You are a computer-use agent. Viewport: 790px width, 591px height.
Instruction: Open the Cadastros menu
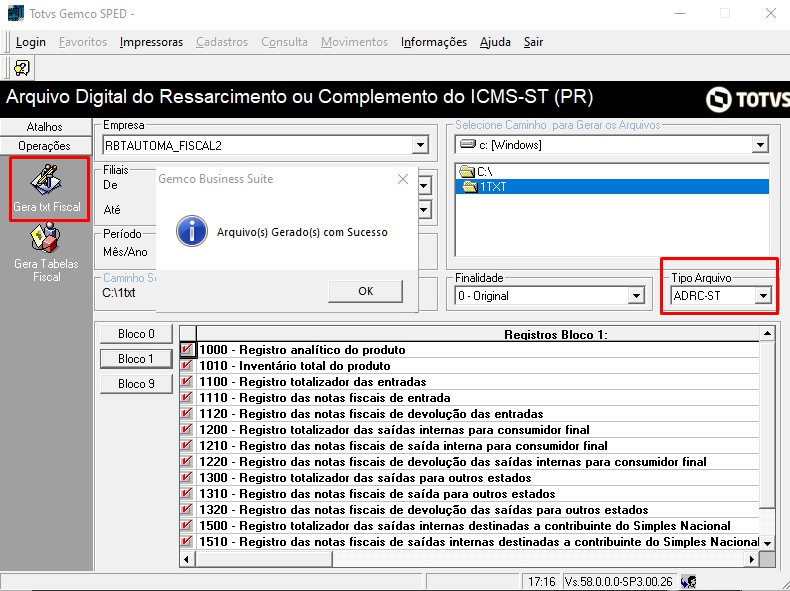pos(222,42)
